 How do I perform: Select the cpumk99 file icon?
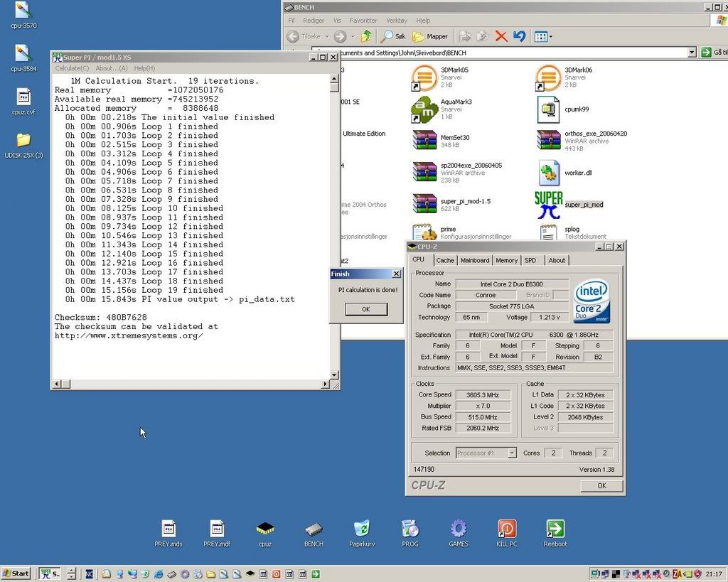point(548,109)
